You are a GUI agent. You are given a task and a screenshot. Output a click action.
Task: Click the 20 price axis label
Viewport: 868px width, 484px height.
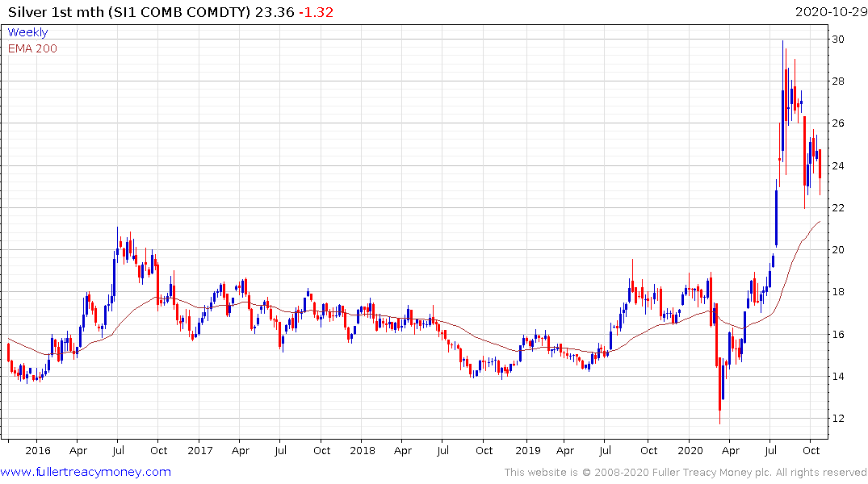pyautogui.click(x=837, y=250)
